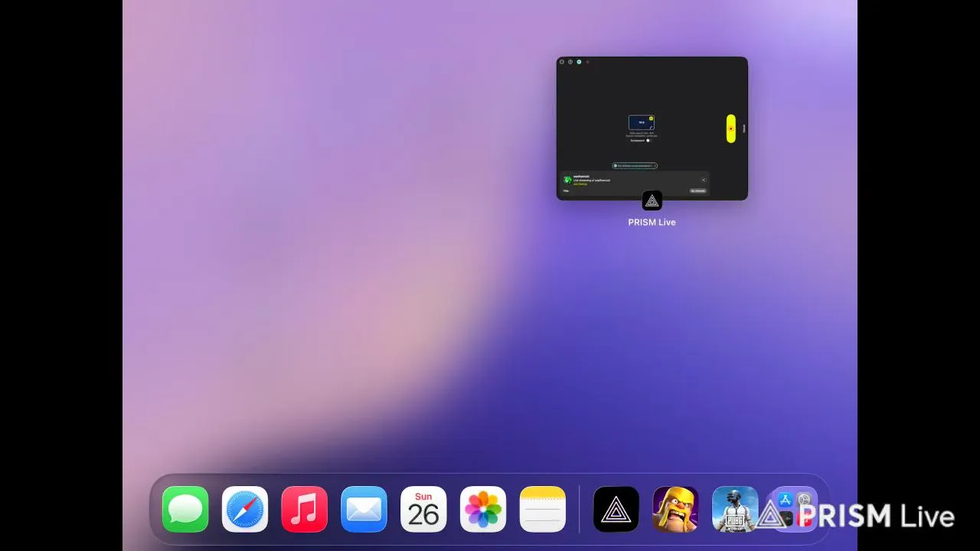Tap the PRISM Live icon below the window preview
The height and width of the screenshot is (551, 980).
coord(652,201)
